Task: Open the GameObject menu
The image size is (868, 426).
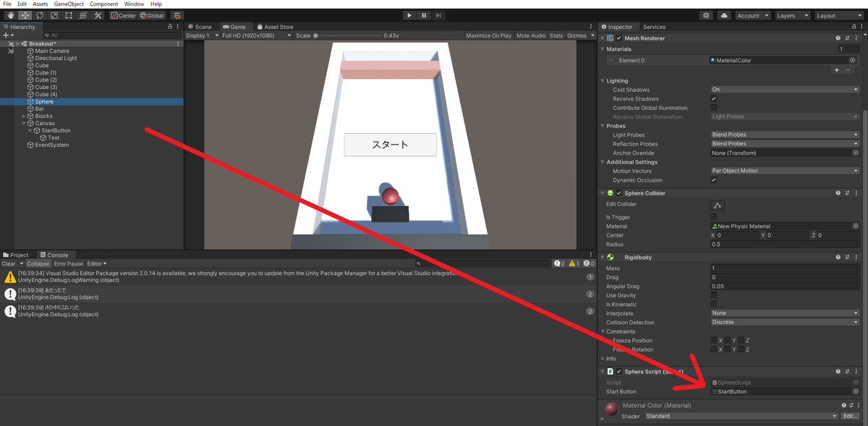Action: point(69,4)
